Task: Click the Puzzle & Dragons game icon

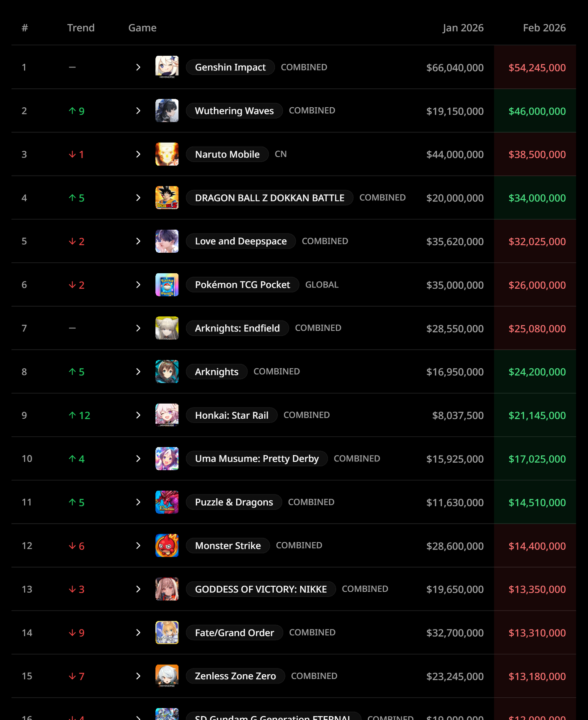Action: [167, 502]
